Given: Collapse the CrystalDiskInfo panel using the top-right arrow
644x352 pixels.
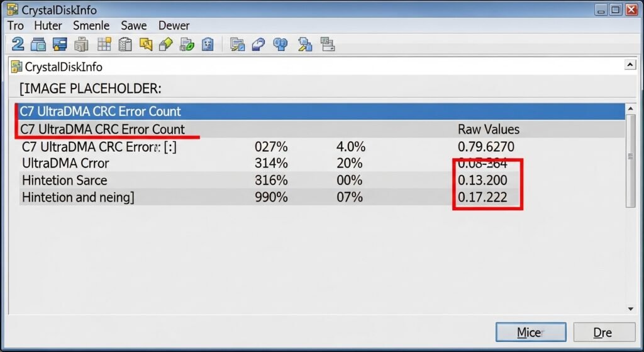Looking at the screenshot, I should click(x=630, y=65).
